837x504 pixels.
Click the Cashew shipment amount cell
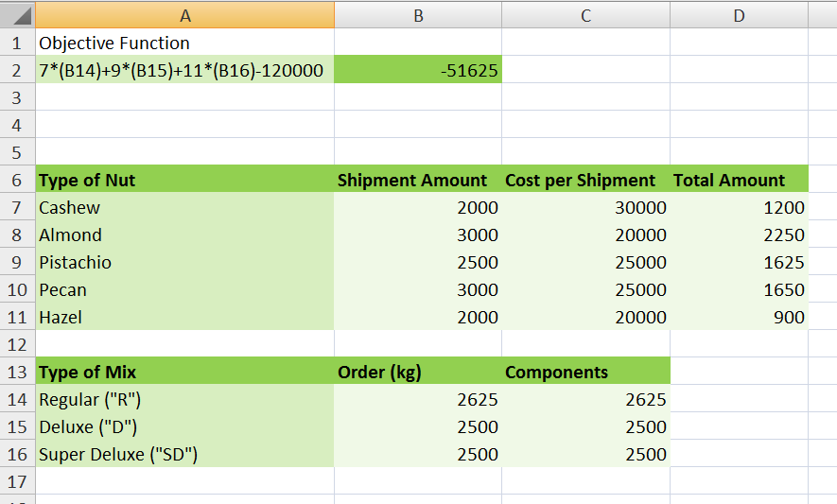pos(418,207)
